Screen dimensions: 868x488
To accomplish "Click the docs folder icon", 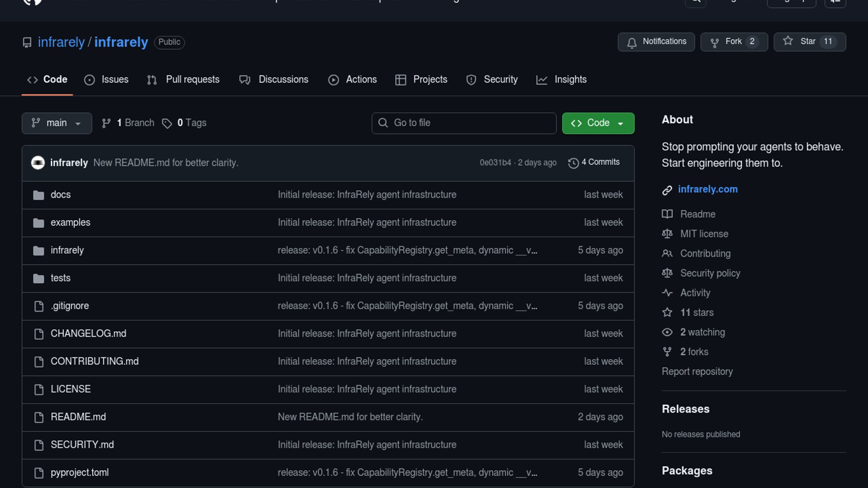I will (39, 195).
